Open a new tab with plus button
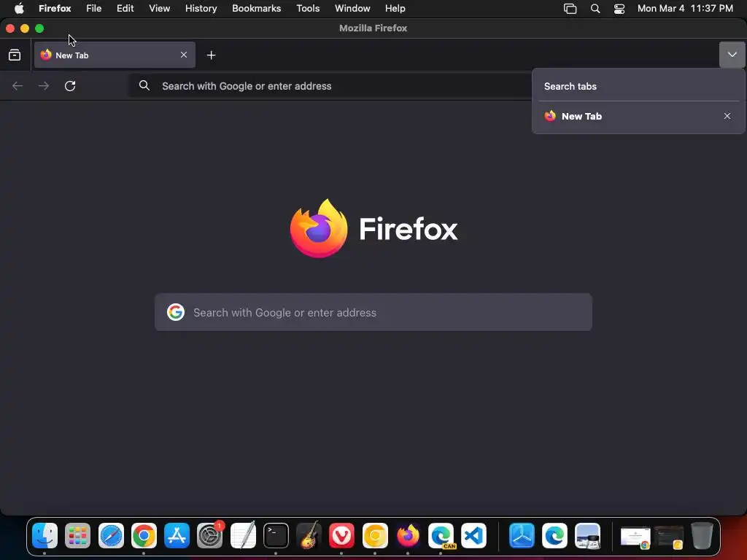 click(211, 55)
